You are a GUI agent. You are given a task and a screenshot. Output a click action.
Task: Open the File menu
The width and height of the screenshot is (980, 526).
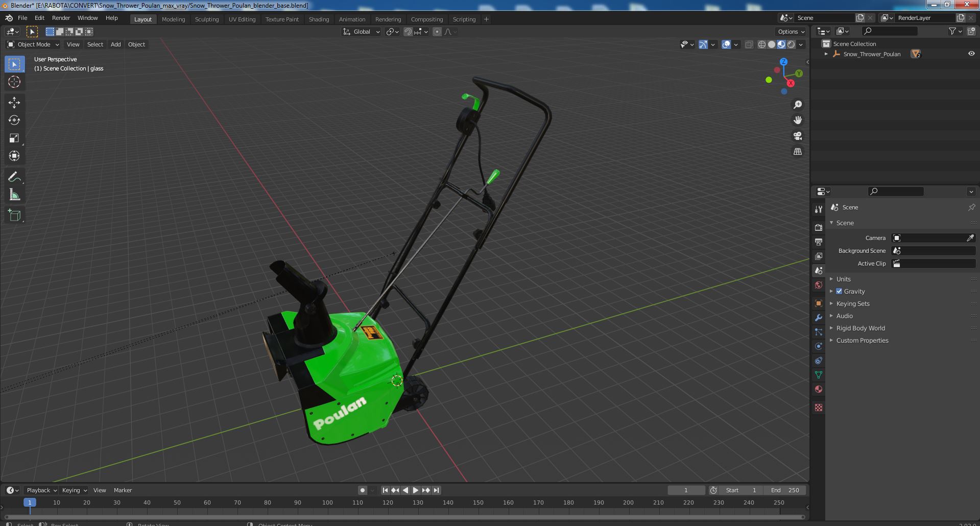click(22, 18)
